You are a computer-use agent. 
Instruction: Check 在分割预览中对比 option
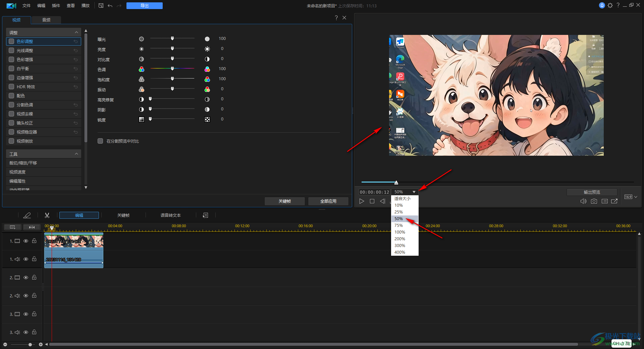100,141
